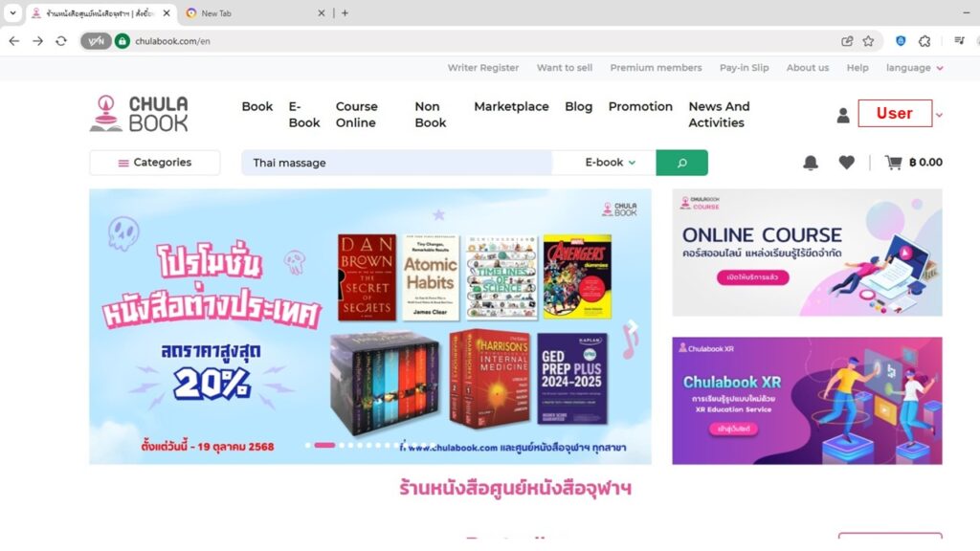
Task: Select Marketplace in the navigation menu
Action: [x=511, y=107]
